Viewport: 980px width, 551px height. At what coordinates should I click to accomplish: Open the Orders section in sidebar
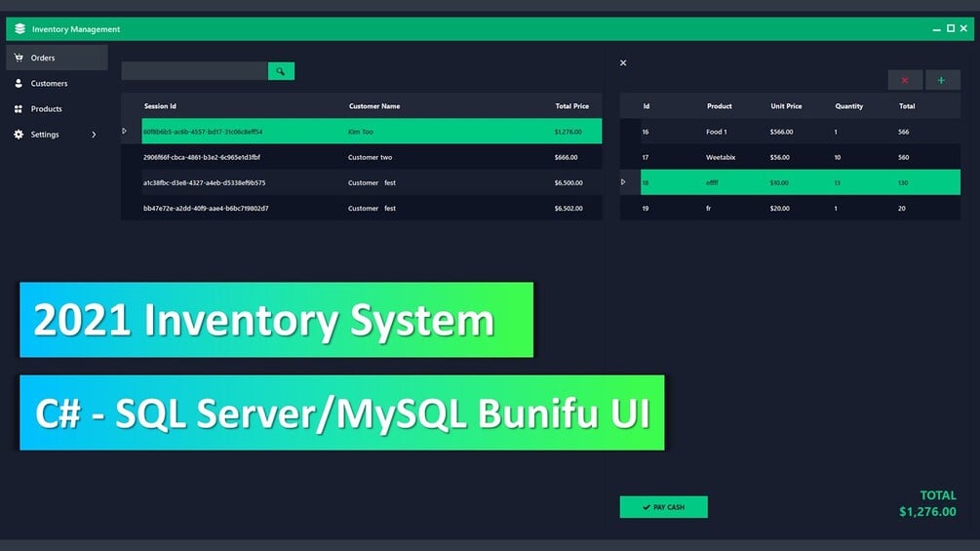[x=57, y=58]
